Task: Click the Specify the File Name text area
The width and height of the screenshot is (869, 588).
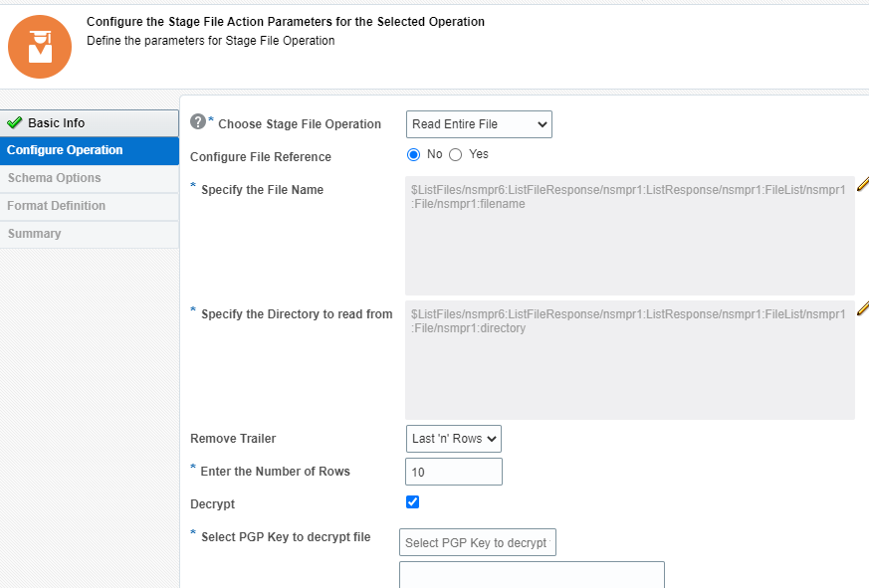Action: (629, 236)
